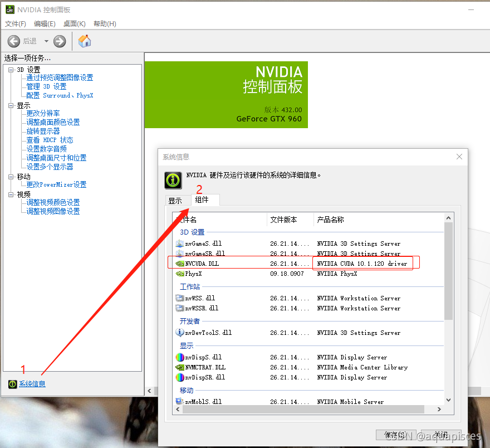Image resolution: width=490 pixels, height=448 pixels.
Task: Close the 系统信息 dialog with X
Action: pos(459,157)
